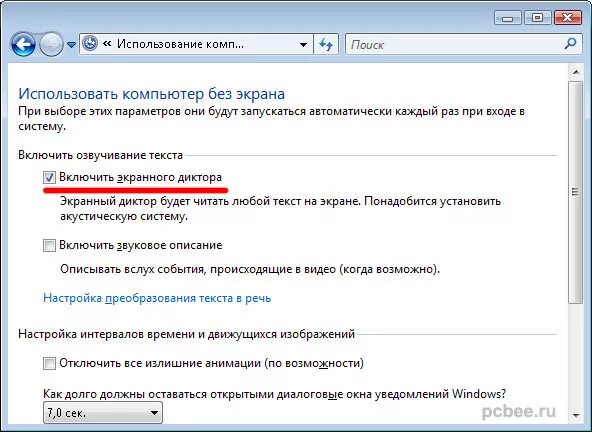This screenshot has width=592, height=432.
Task: Check 'Отключить все излишние анимации'
Action: 49,363
